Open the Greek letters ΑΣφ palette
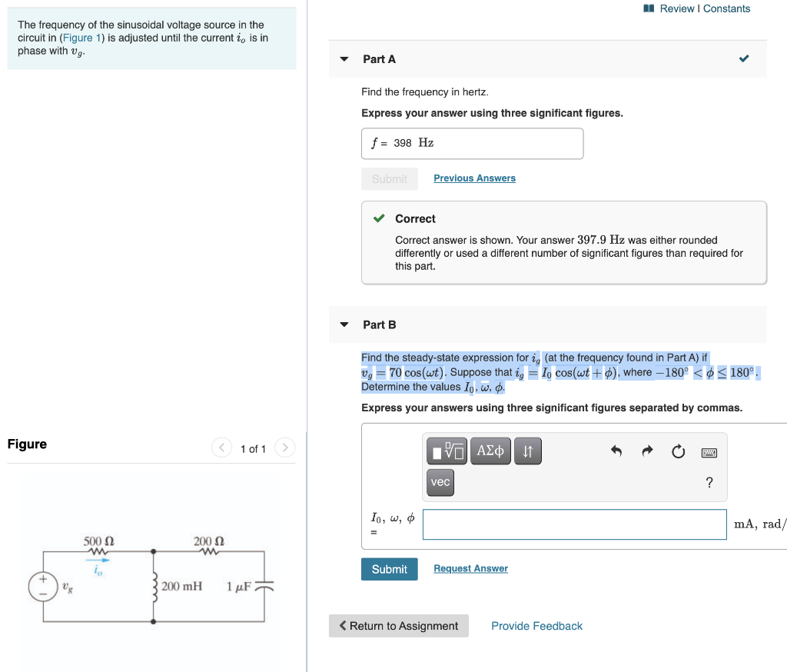The width and height of the screenshot is (787, 672). (x=490, y=451)
